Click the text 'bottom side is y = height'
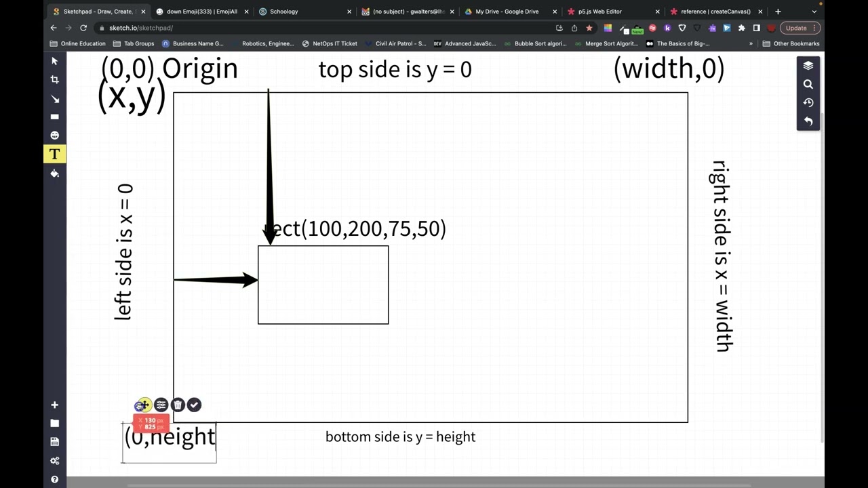 point(400,437)
